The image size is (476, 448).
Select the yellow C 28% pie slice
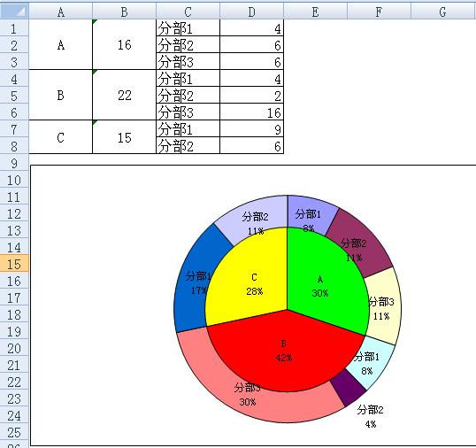coord(252,280)
